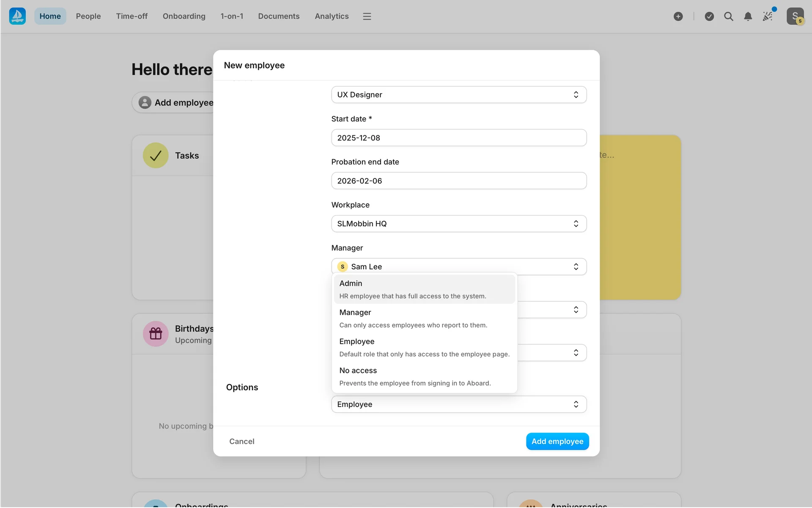Screen dimensions: 812x508
Task: Click the Aboard sailboat logo
Action: 17,16
